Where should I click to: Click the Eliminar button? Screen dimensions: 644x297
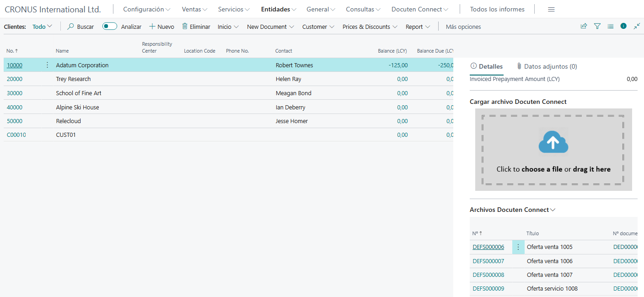click(196, 27)
